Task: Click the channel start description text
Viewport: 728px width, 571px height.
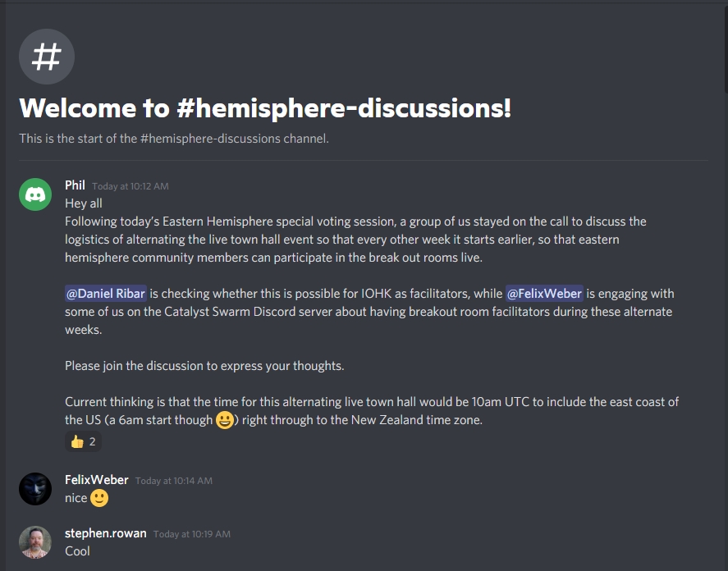Action: tap(174, 139)
